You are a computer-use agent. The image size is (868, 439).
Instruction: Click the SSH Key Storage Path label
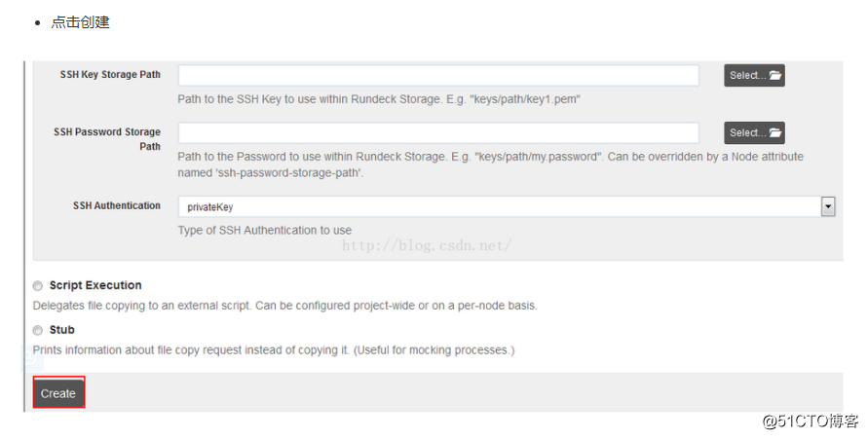(110, 75)
